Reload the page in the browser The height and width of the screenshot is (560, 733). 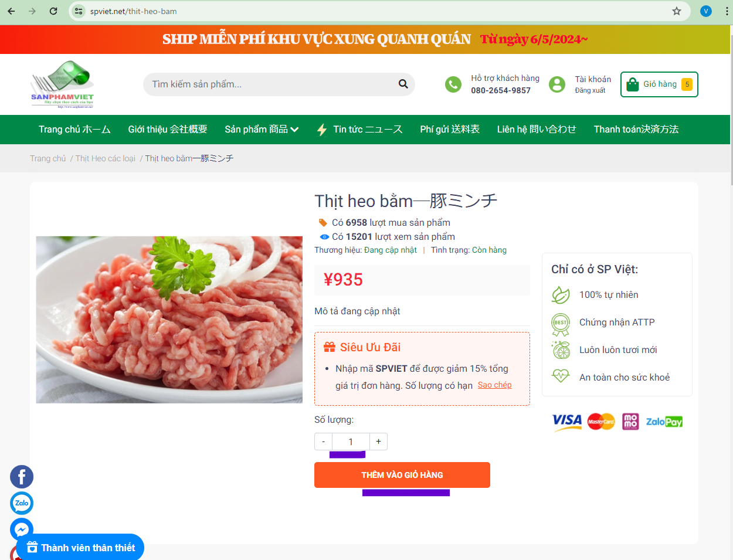53,11
